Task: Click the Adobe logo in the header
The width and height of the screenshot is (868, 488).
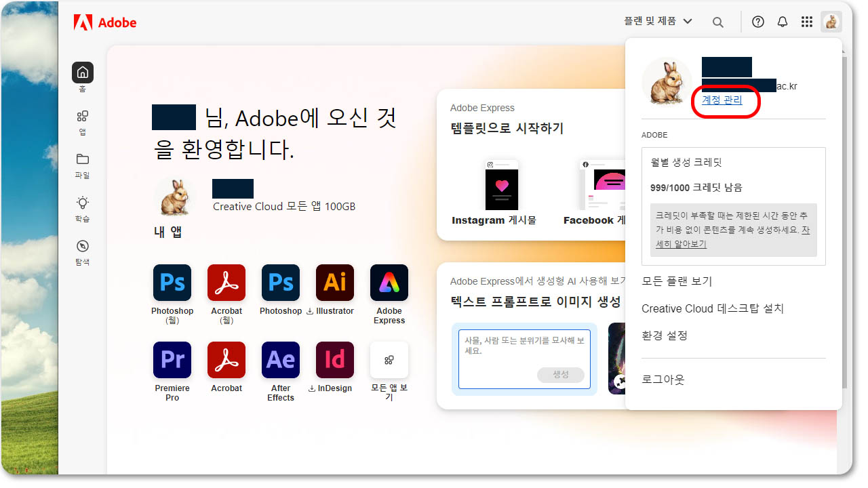Action: (105, 22)
